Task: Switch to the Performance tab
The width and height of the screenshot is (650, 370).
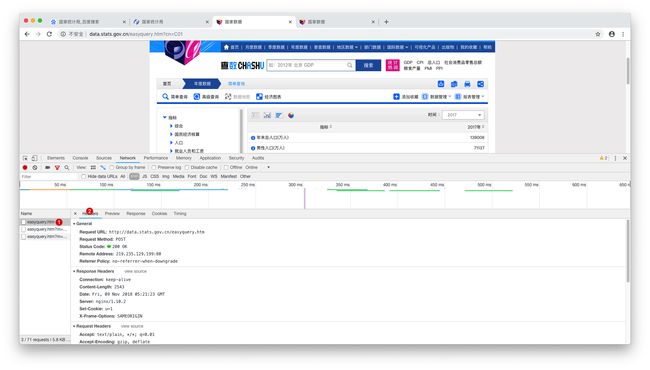Action: (155, 158)
